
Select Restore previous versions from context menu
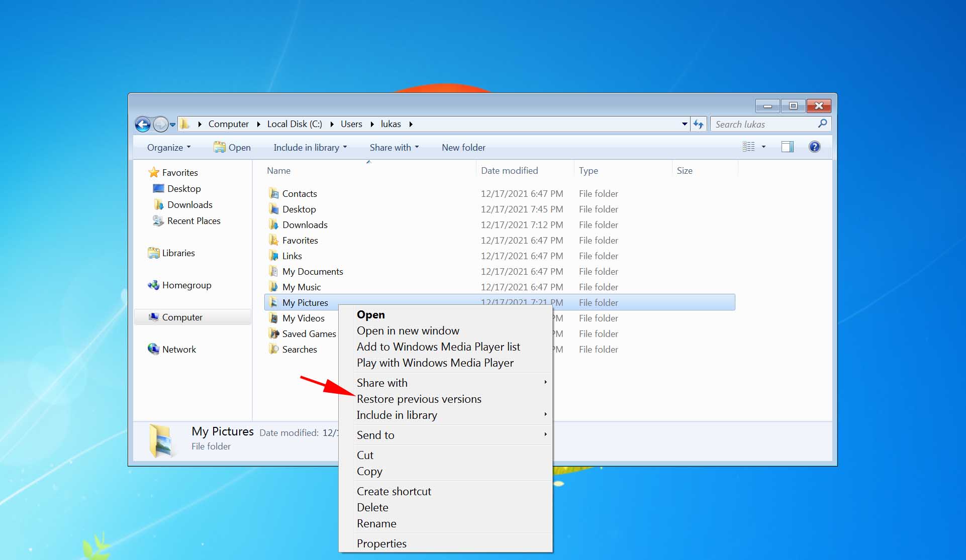coord(419,399)
